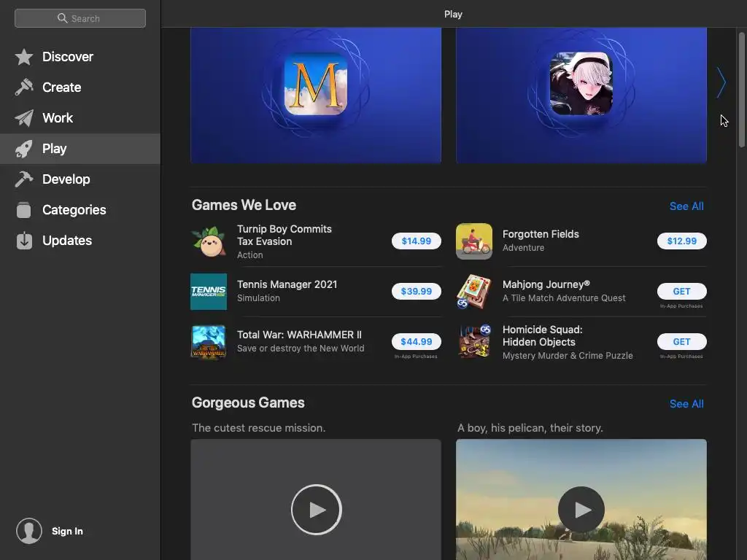Image resolution: width=747 pixels, height=560 pixels.
Task: Open the featured anime character game banner
Action: coord(581,96)
